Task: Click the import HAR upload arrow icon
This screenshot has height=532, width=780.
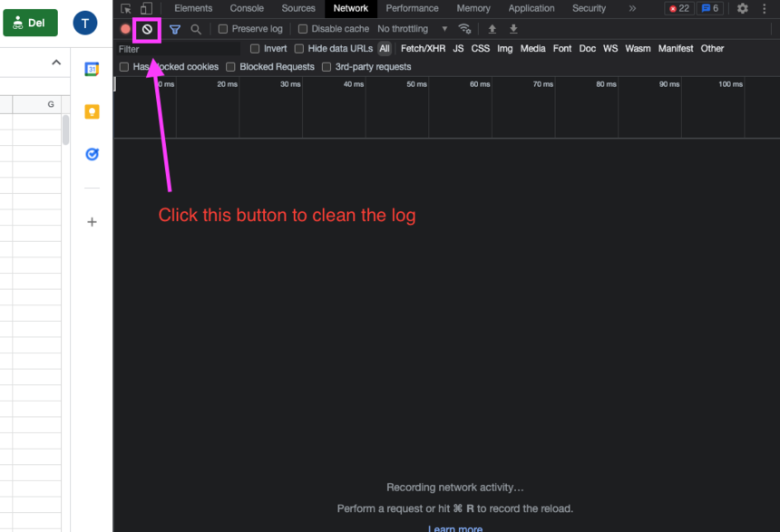Action: (492, 29)
